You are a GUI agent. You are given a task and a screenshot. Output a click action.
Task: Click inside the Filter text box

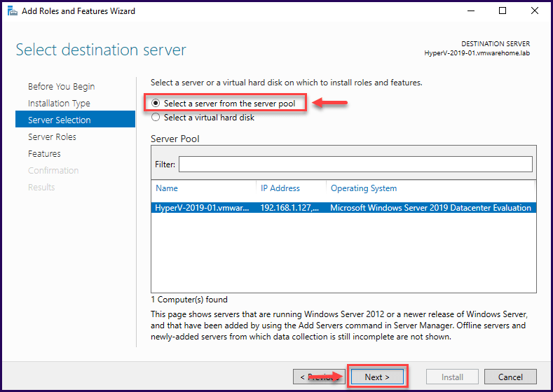(x=355, y=164)
